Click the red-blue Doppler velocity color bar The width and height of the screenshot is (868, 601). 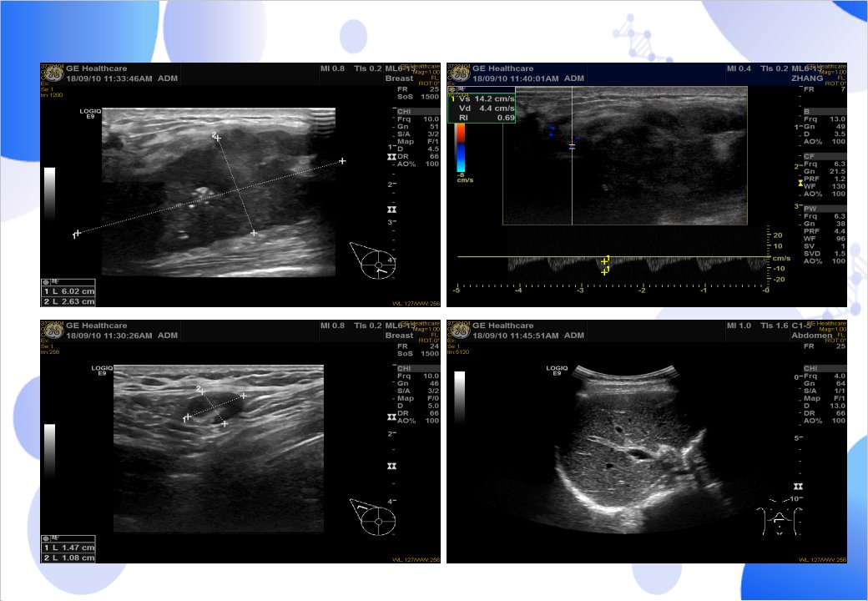tap(461, 148)
